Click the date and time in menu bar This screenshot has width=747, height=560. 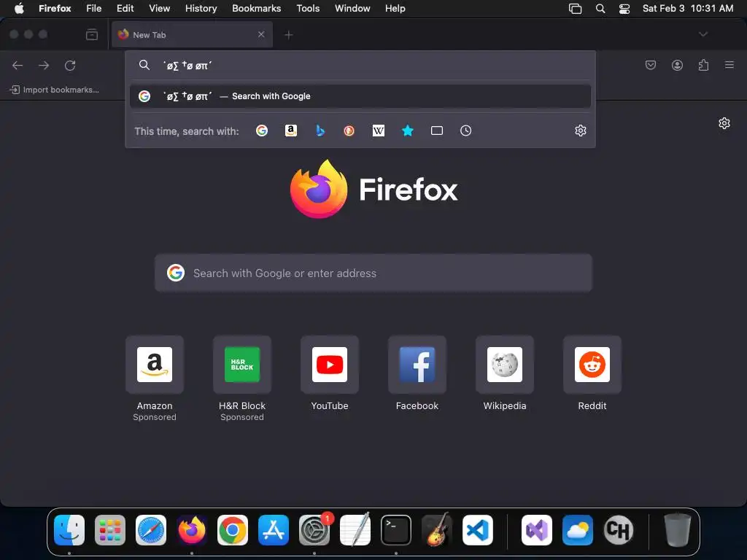click(687, 8)
